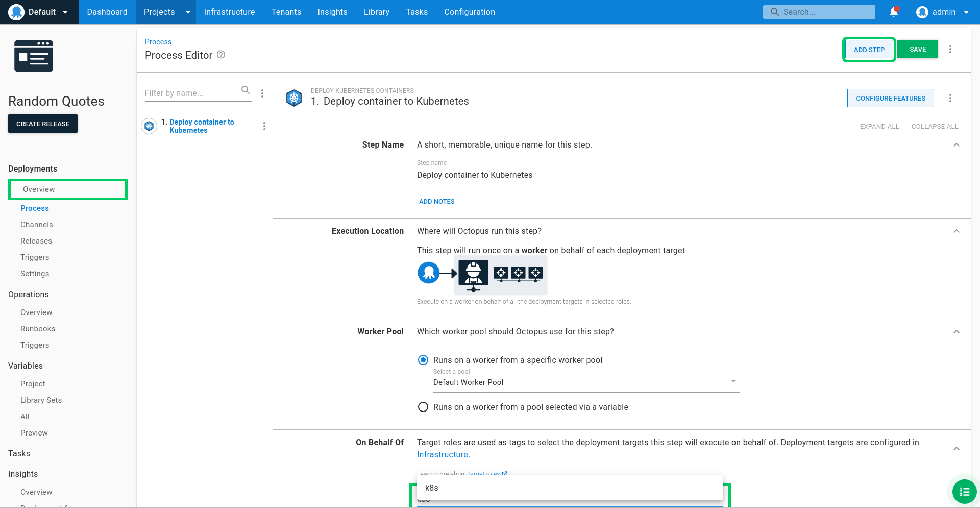Open Tasks section in sidebar

19,453
